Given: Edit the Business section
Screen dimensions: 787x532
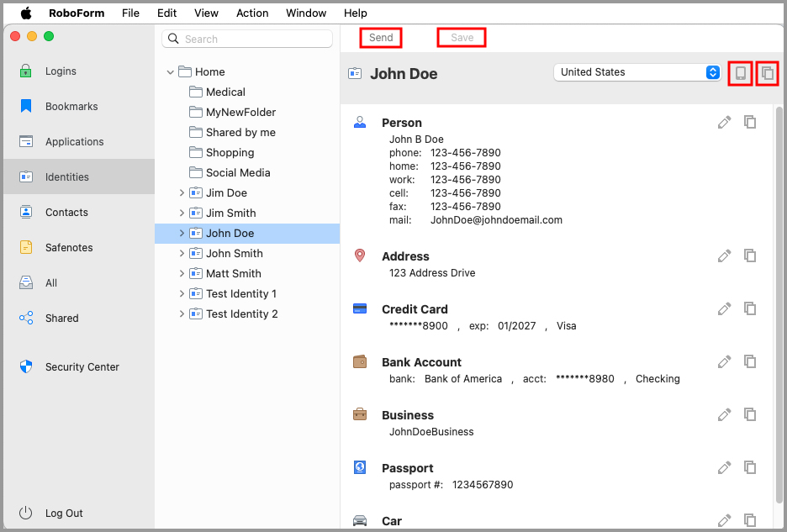Looking at the screenshot, I should coord(724,414).
